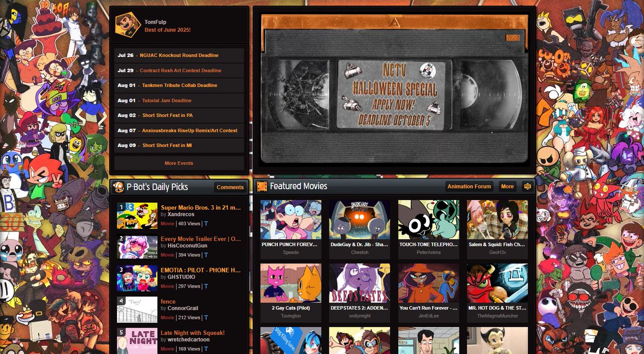The width and height of the screenshot is (644, 354).
Task: Open the Late Night with Squeak! title link
Action: pos(193,333)
